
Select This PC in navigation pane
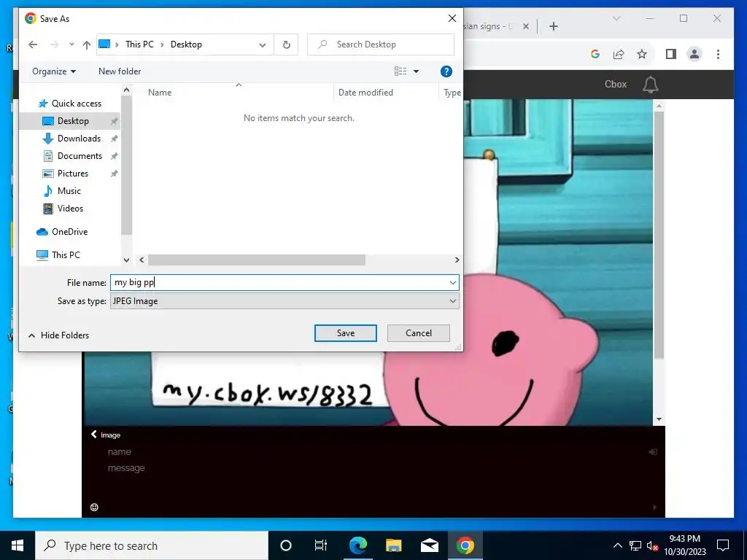[x=65, y=254]
